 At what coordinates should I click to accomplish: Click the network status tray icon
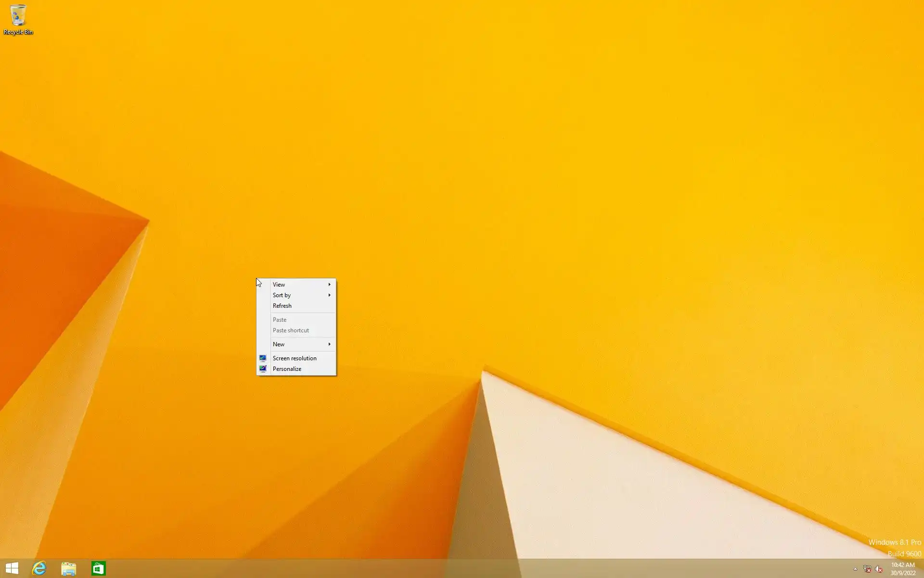[x=867, y=569]
